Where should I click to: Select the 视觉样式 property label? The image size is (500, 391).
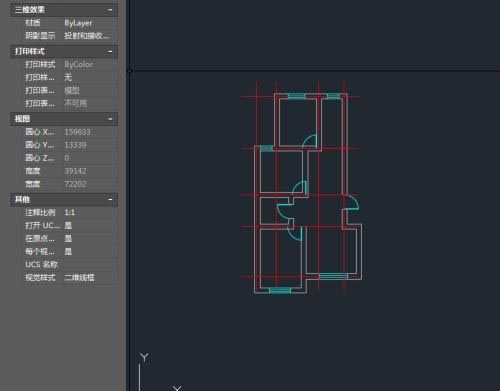pos(40,278)
